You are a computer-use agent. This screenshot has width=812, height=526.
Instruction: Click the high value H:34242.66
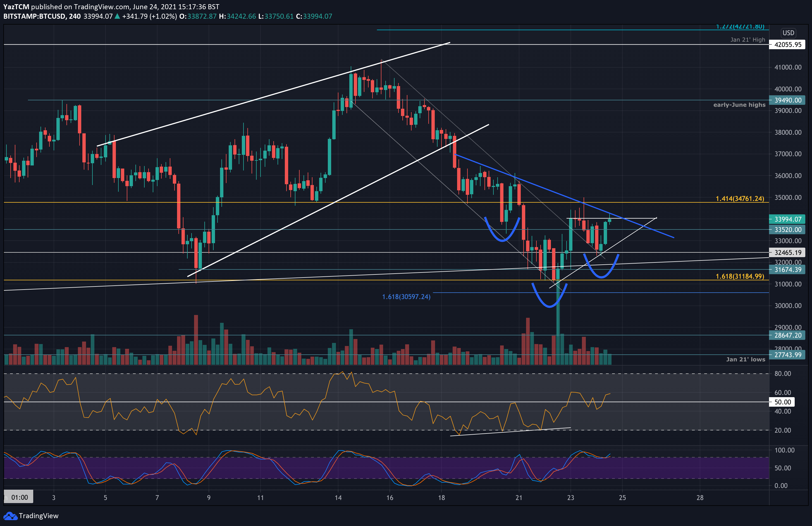click(x=237, y=16)
